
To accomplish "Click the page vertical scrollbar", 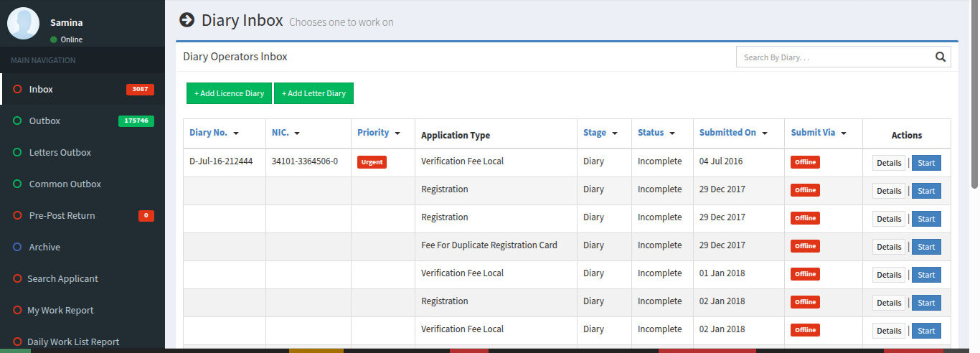I will coord(974,93).
